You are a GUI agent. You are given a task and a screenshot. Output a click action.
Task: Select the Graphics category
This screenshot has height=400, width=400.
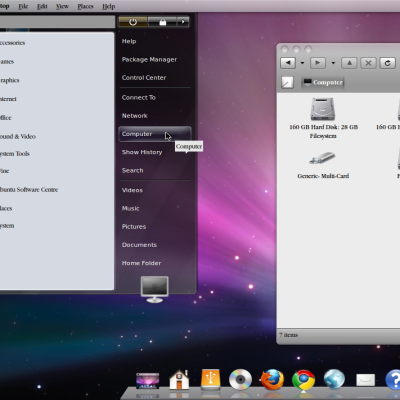click(10, 80)
